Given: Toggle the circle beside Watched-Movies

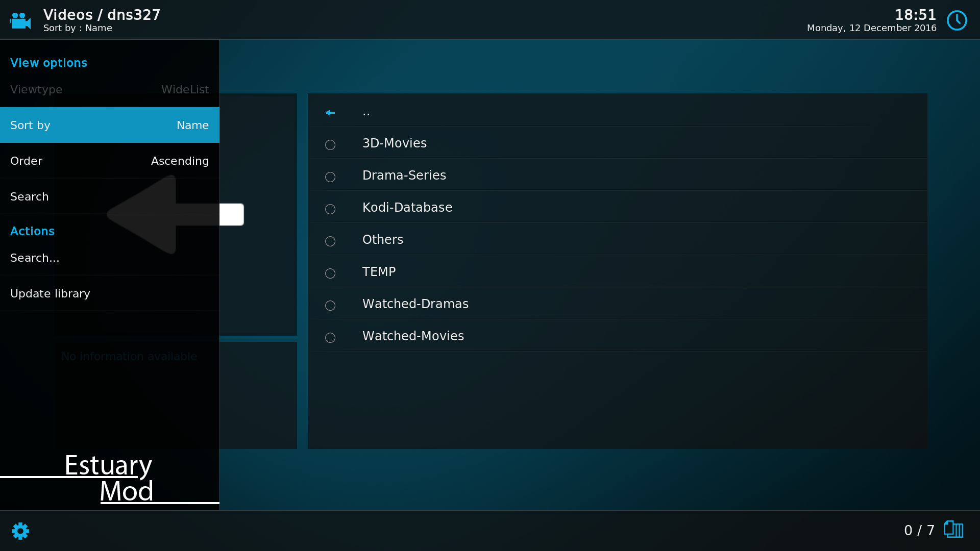Looking at the screenshot, I should point(330,338).
